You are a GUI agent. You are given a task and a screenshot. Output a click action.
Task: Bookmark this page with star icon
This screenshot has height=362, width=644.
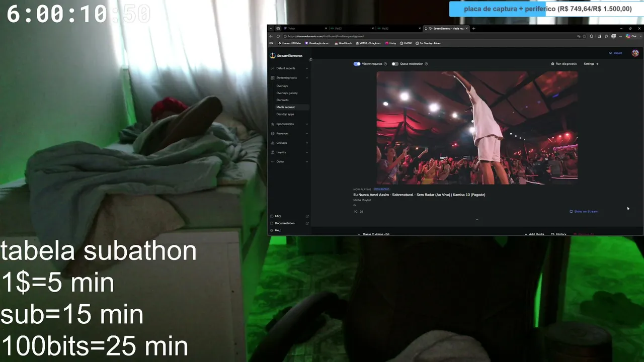click(585, 36)
